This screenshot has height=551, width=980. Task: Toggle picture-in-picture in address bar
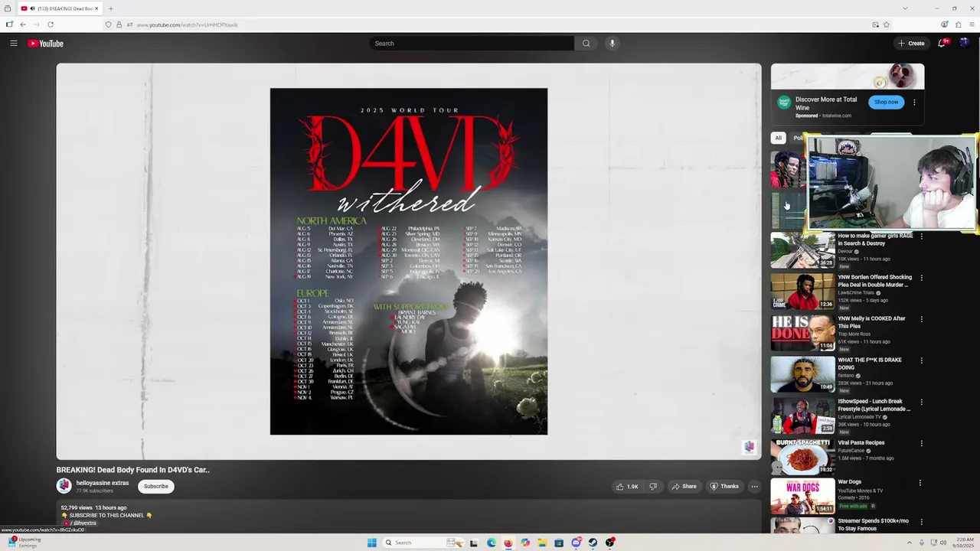pos(875,24)
